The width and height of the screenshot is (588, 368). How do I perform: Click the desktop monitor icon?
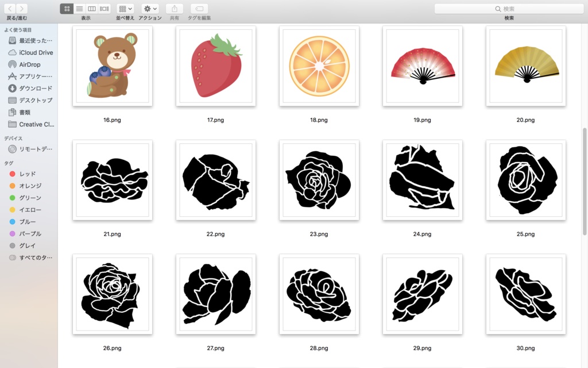[x=13, y=100]
